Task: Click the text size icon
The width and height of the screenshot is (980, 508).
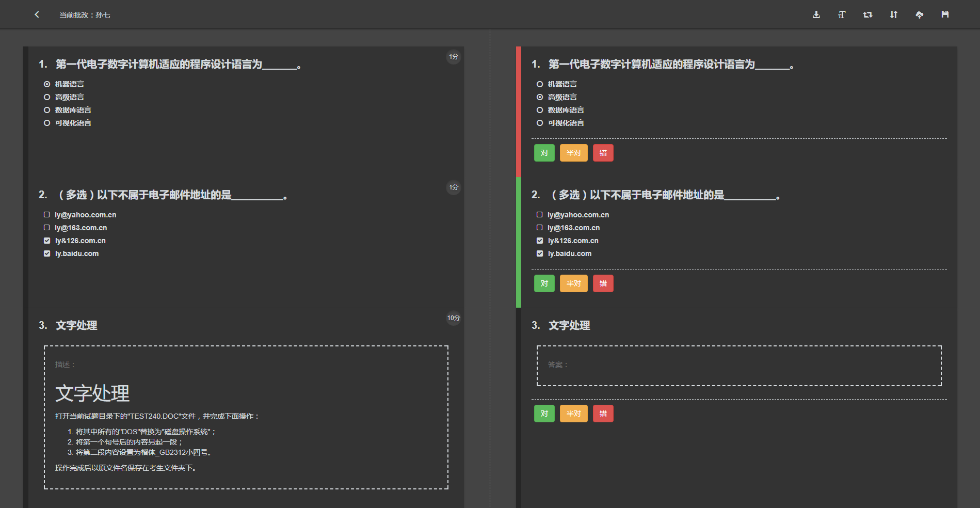Action: coord(842,14)
